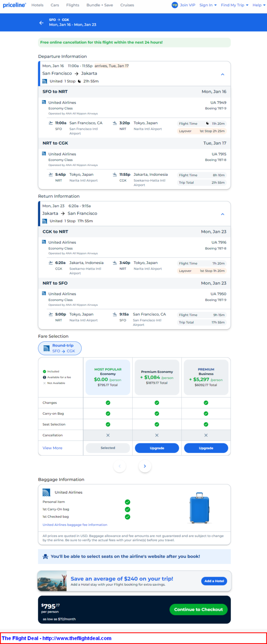Click United Airlines logo for flight UA 7915
The width and height of the screenshot is (267, 644).
click(x=44, y=154)
